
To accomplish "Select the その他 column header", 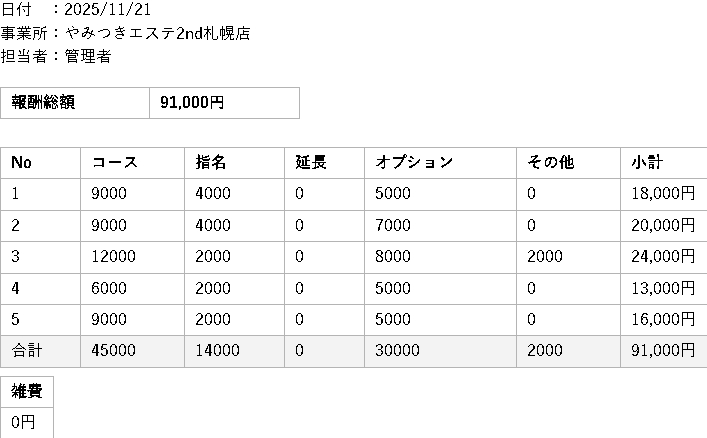I will point(550,163).
